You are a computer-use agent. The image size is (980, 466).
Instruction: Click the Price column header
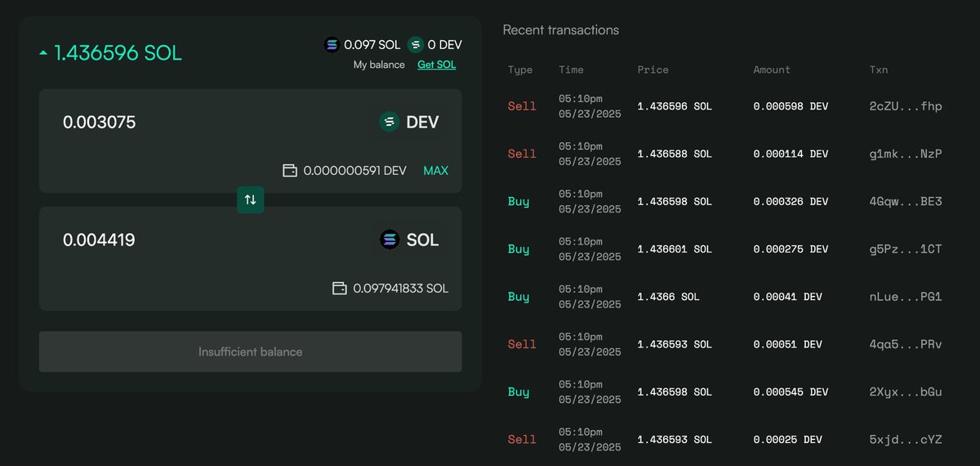pyautogui.click(x=653, y=70)
